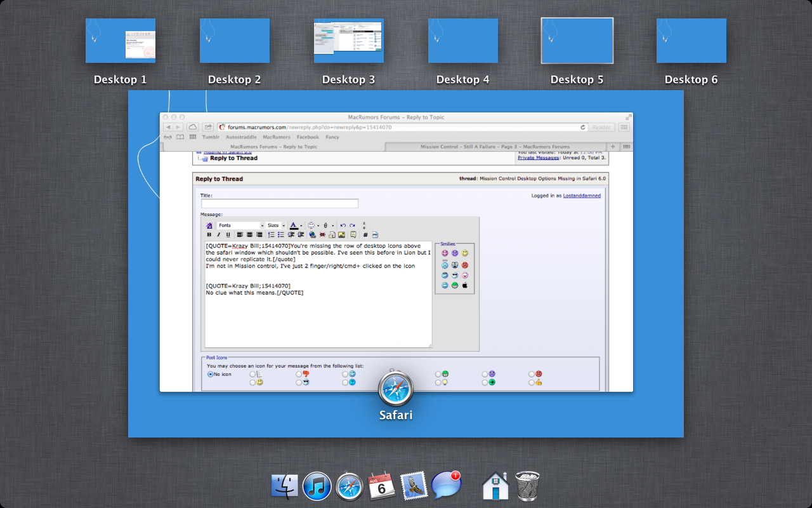Open Autostraddle bookmark
Screen dimensions: 812x508
[x=241, y=137]
